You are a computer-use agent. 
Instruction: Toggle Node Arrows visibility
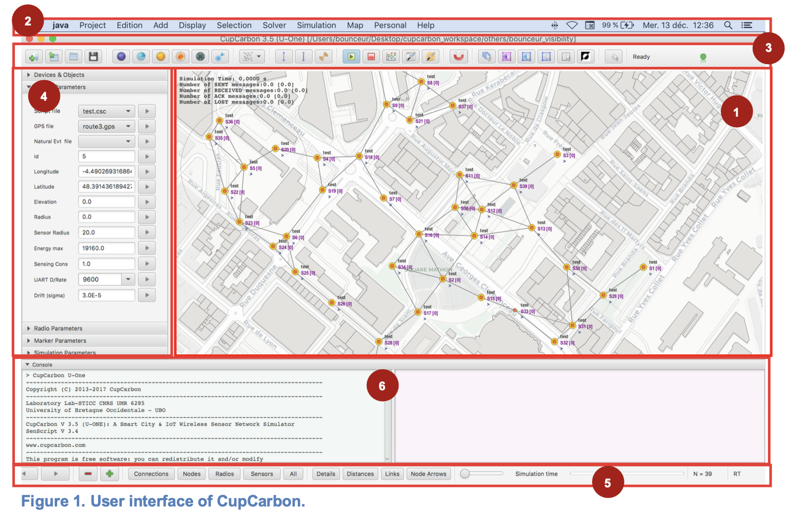(x=428, y=474)
